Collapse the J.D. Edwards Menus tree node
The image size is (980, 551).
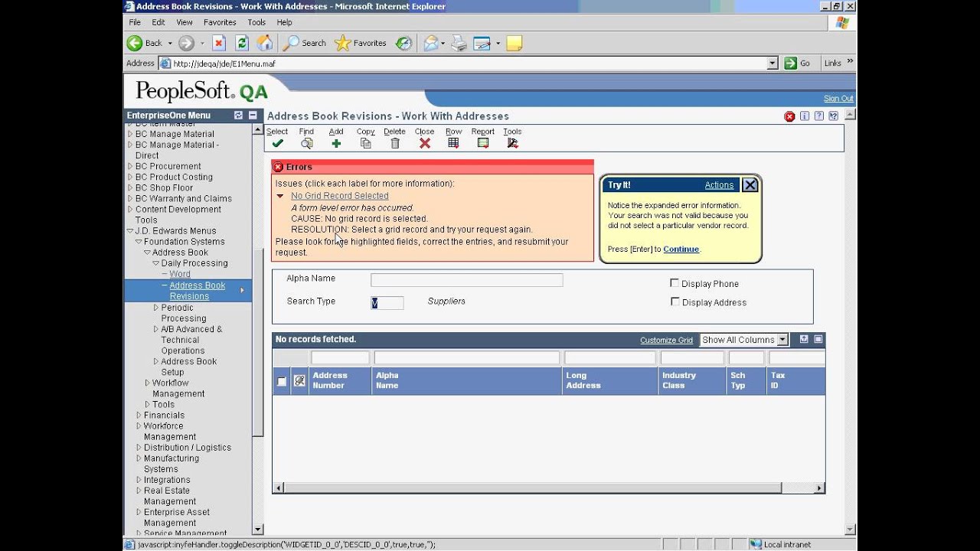click(x=130, y=230)
